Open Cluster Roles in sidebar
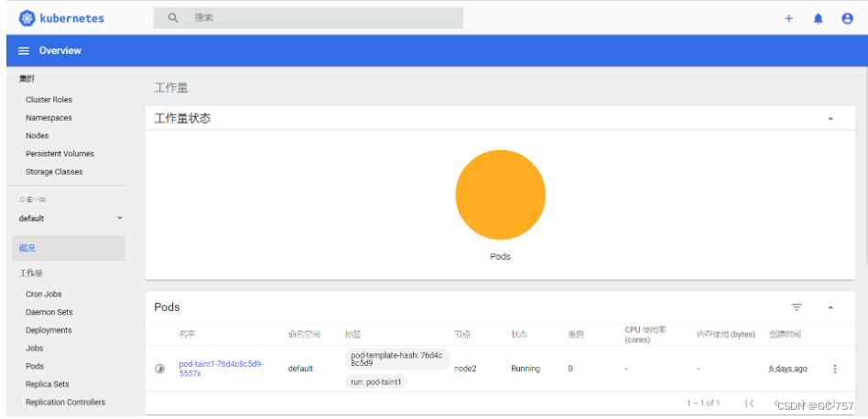This screenshot has height=419, width=868. (49, 100)
